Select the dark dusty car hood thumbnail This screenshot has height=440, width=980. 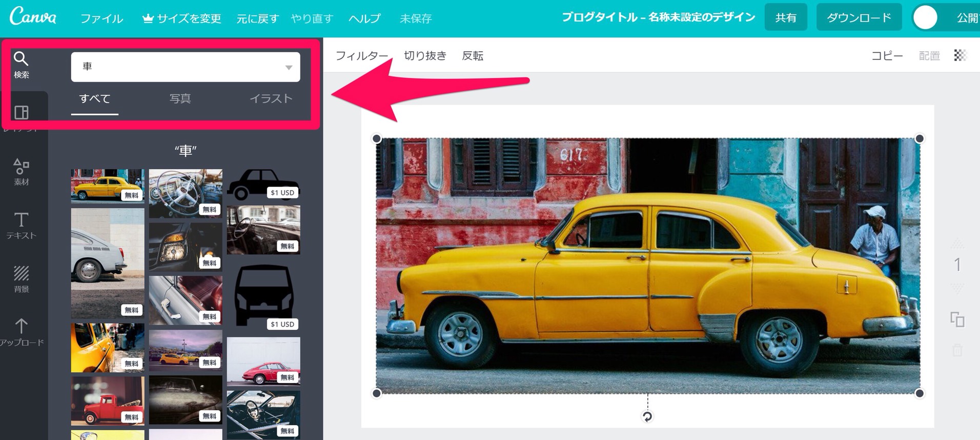(x=186, y=400)
